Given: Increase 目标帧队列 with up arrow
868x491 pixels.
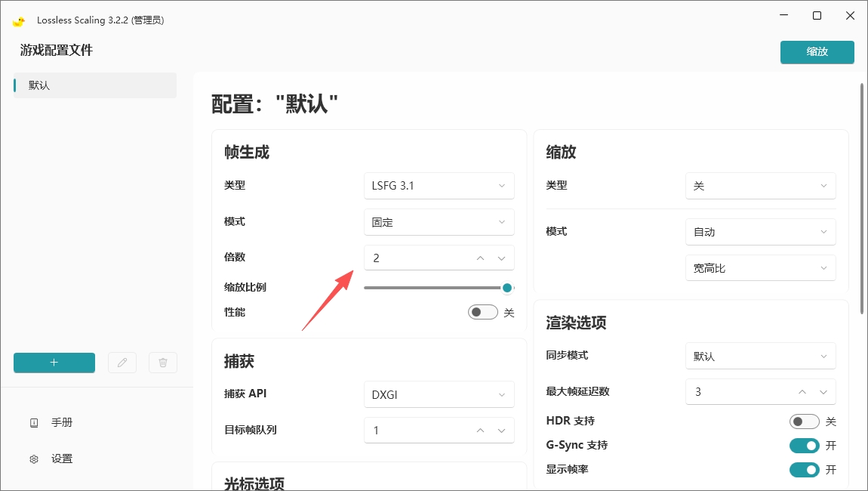Looking at the screenshot, I should click(x=481, y=431).
